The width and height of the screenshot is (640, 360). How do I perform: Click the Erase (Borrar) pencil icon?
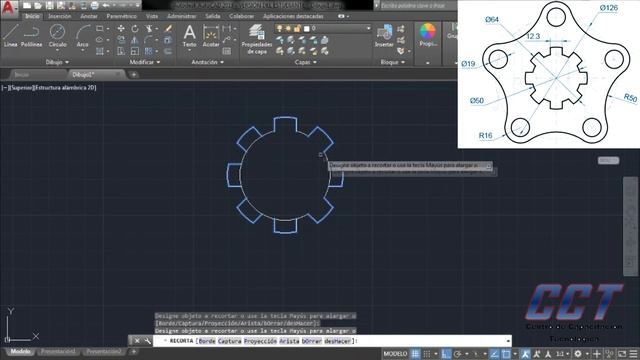pos(168,29)
